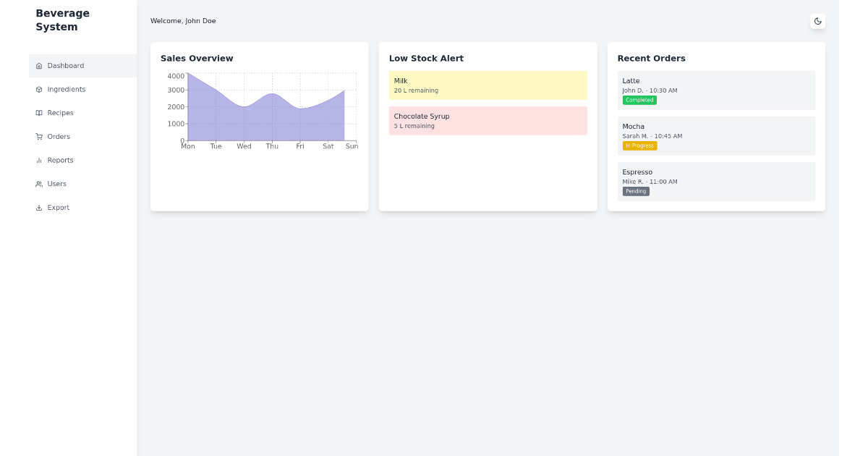Open the Latte order from John D.
The height and width of the screenshot is (456, 868).
(716, 90)
